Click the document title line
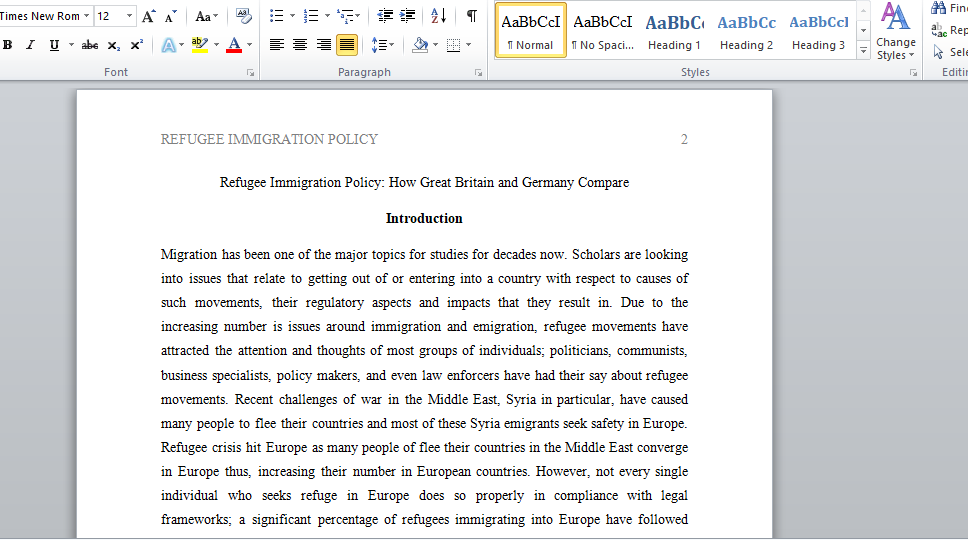Viewport: 968px width, 540px height. (x=424, y=183)
